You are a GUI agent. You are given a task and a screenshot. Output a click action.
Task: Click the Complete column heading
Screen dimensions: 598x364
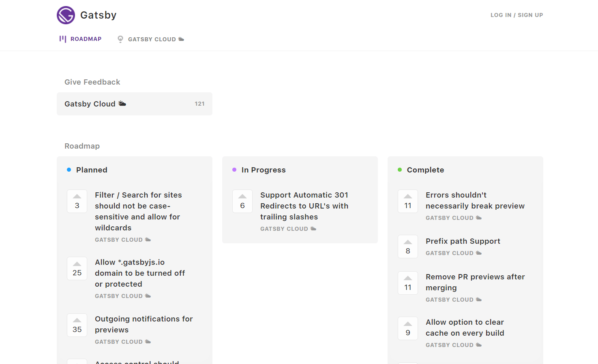tap(426, 170)
